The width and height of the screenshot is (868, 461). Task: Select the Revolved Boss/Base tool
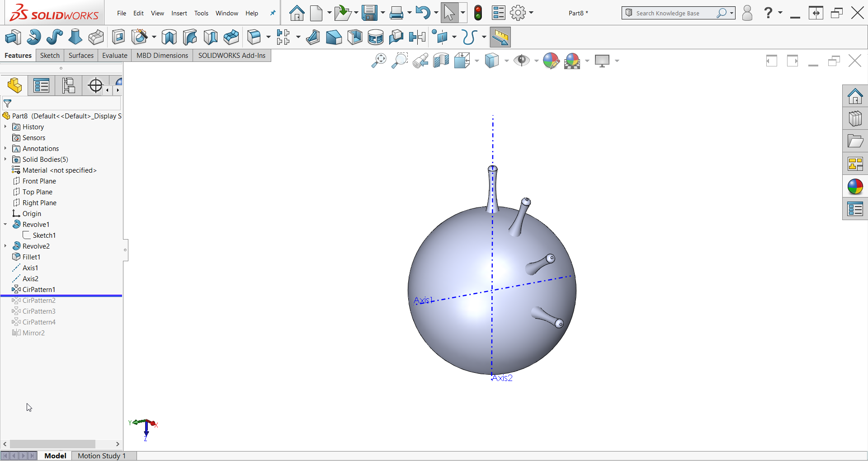point(33,37)
